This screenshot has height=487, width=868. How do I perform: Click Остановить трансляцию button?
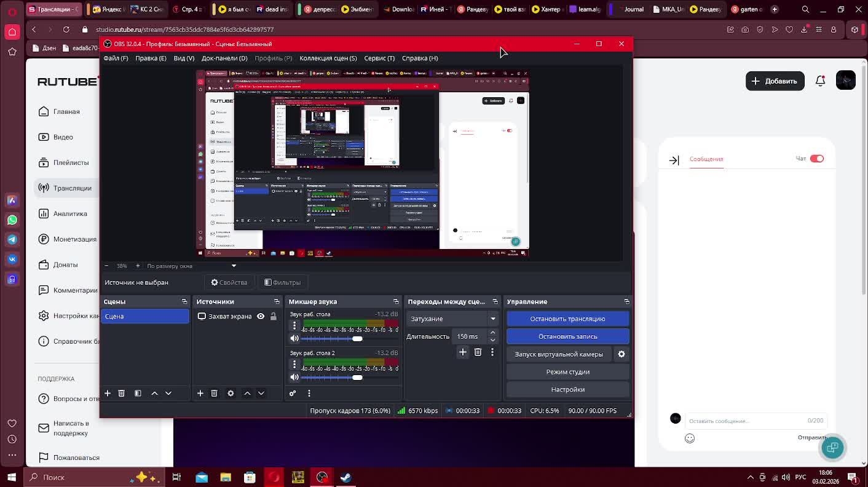point(568,319)
